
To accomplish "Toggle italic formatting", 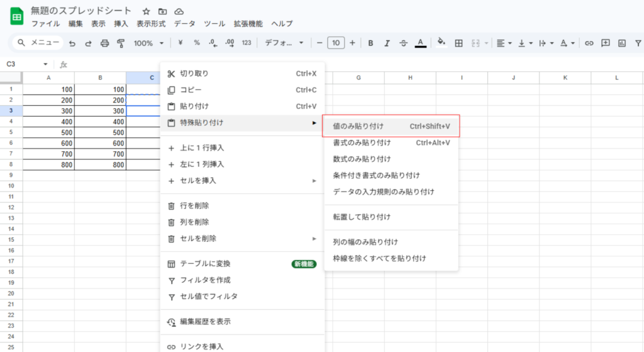I will tap(387, 43).
